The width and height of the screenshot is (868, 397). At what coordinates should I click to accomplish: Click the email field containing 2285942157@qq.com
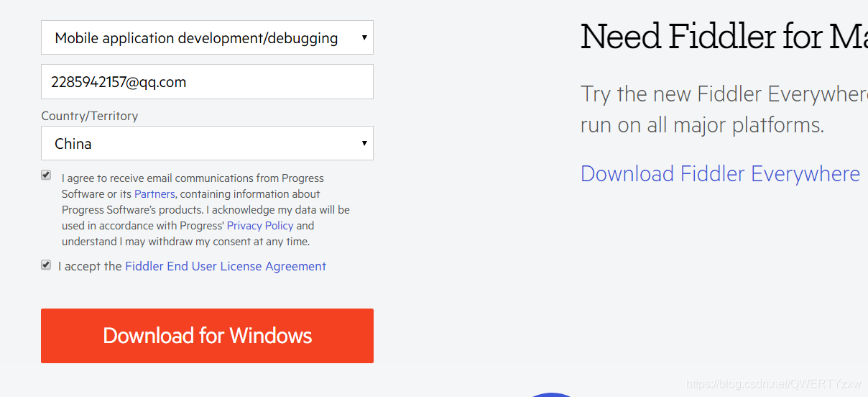[x=207, y=82]
